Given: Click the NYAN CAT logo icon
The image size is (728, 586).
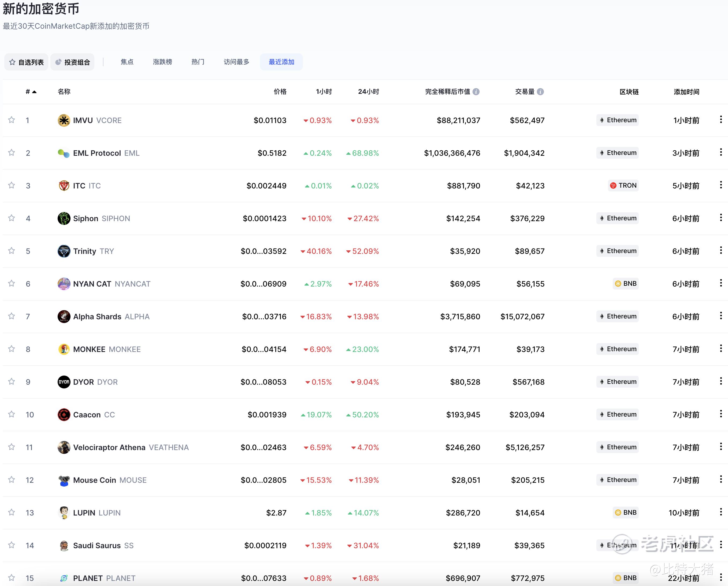Looking at the screenshot, I should [x=64, y=284].
